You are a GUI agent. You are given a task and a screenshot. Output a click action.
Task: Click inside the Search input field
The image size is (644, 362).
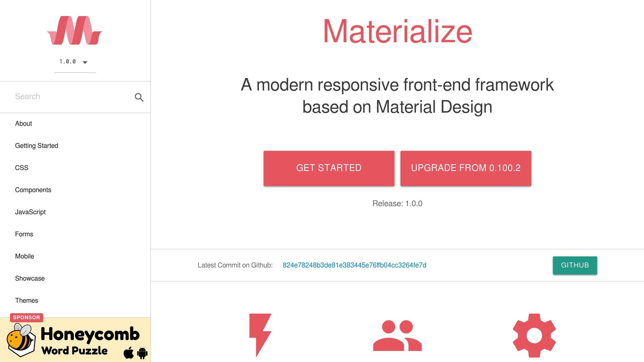63,96
